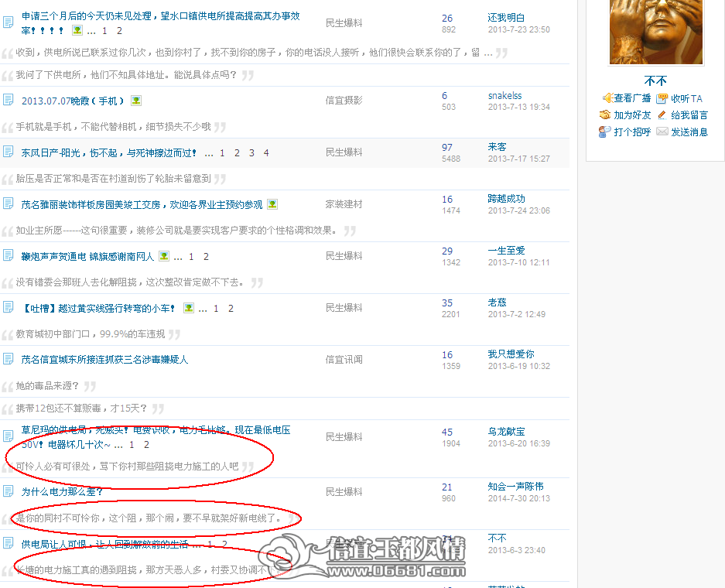Open the 信宜摄影 forum category
Viewport: 725px width, 588px height.
344,101
